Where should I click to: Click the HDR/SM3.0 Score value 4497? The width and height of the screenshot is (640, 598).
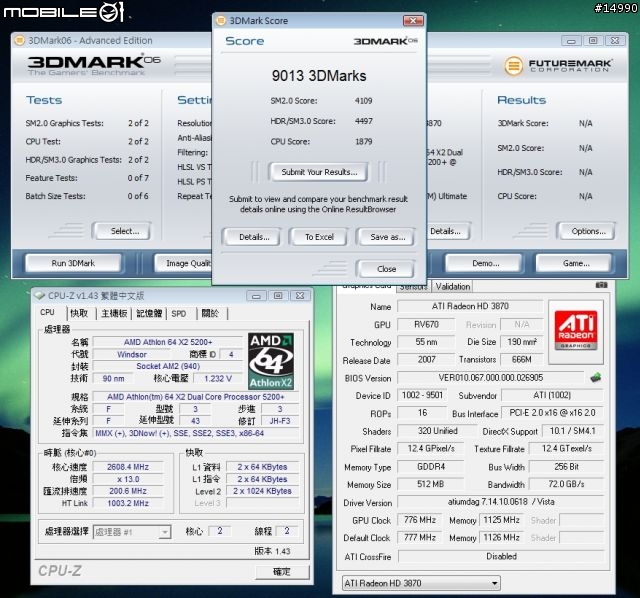pos(363,121)
